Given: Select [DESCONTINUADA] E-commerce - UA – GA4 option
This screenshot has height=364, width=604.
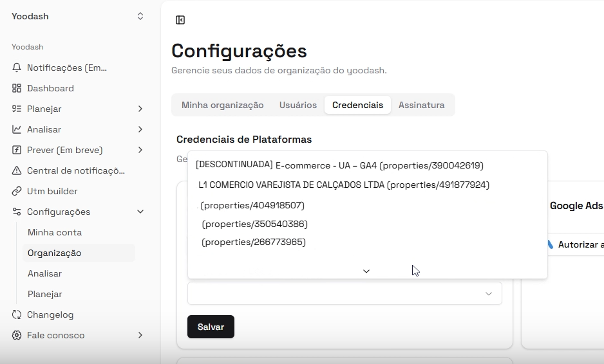Looking at the screenshot, I should [x=339, y=165].
